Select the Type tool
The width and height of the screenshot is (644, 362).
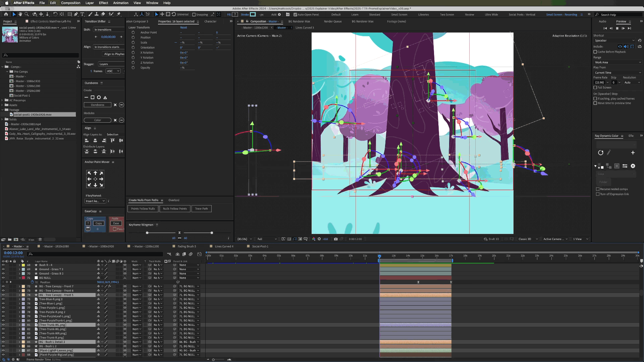(82, 14)
